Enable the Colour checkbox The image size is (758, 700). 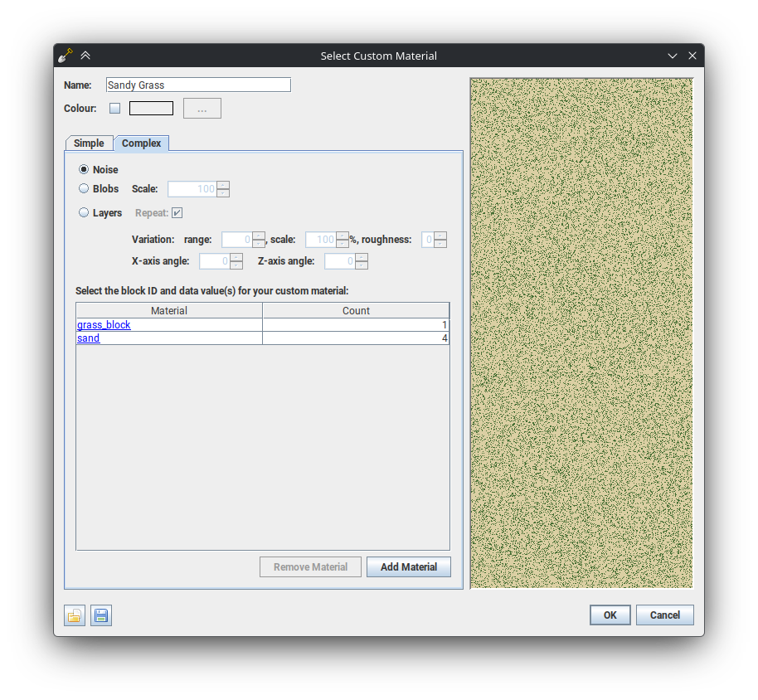pos(114,108)
